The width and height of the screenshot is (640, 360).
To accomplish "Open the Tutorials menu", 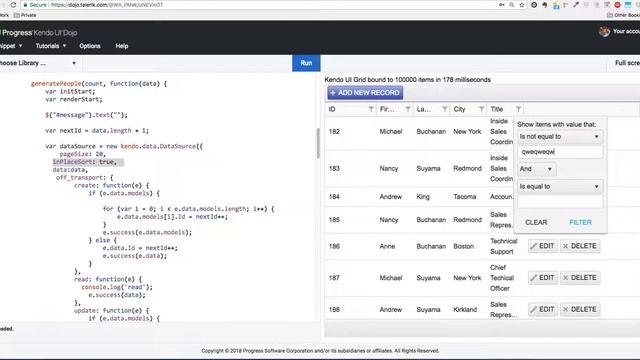I will point(51,46).
